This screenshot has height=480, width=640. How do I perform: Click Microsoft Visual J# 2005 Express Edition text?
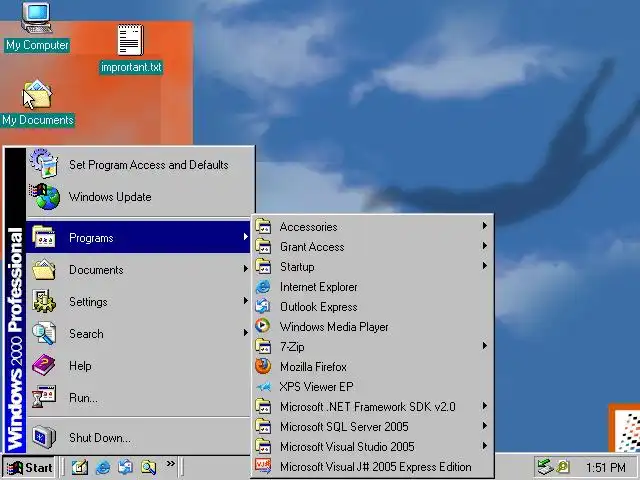(376, 467)
